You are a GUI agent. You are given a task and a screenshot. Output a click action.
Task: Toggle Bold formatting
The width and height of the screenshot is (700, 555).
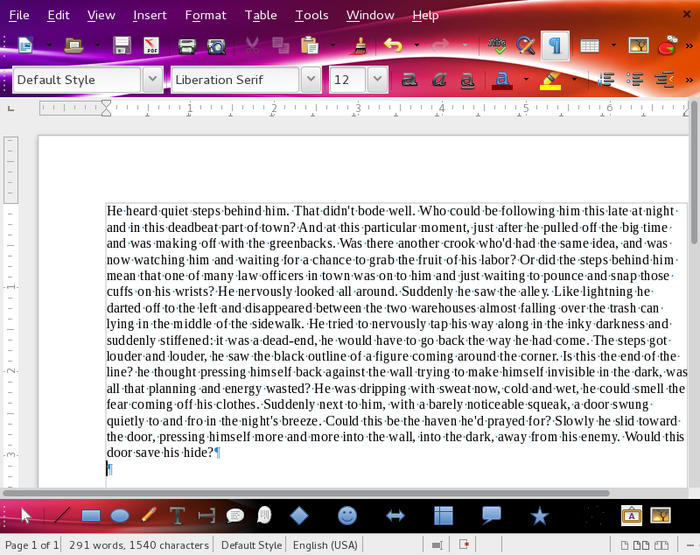409,79
